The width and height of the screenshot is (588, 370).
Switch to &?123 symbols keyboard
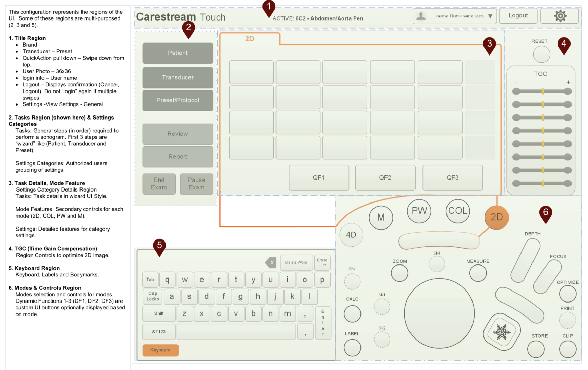(159, 332)
